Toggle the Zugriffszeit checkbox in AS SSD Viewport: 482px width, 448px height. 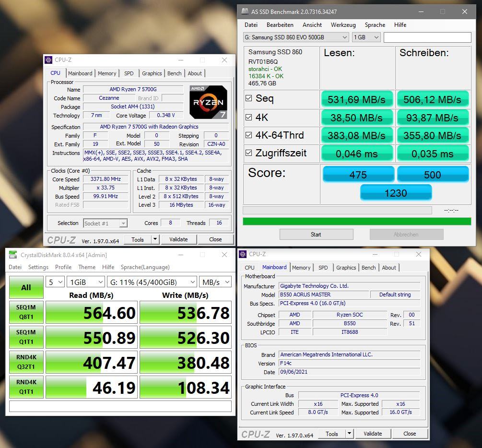(x=249, y=153)
